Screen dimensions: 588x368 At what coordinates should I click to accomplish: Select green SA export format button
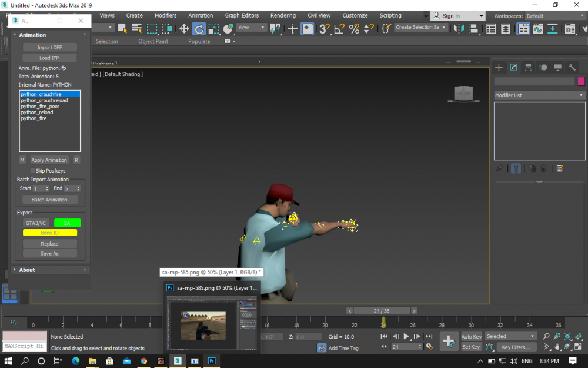[67, 223]
